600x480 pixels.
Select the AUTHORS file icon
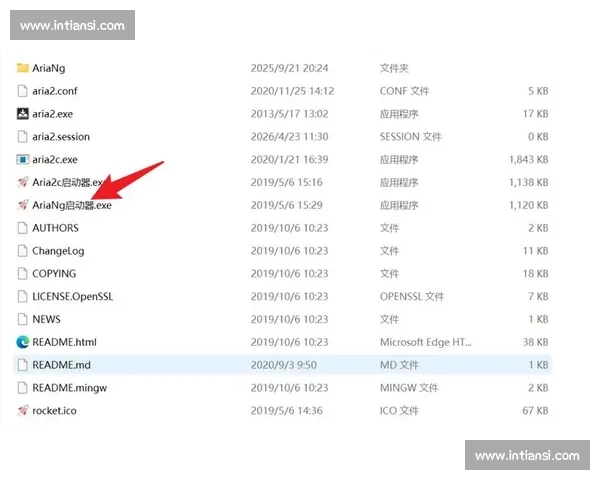23,228
